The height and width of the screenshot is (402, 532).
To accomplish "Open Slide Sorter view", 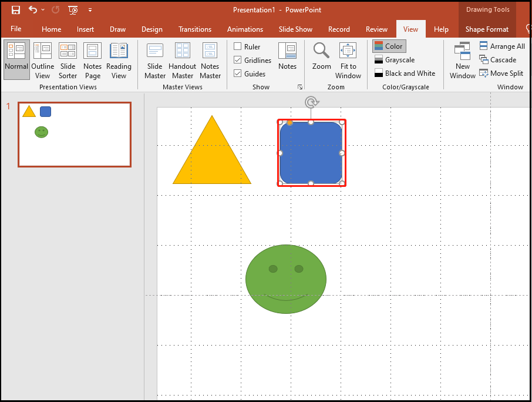I will coord(68,61).
